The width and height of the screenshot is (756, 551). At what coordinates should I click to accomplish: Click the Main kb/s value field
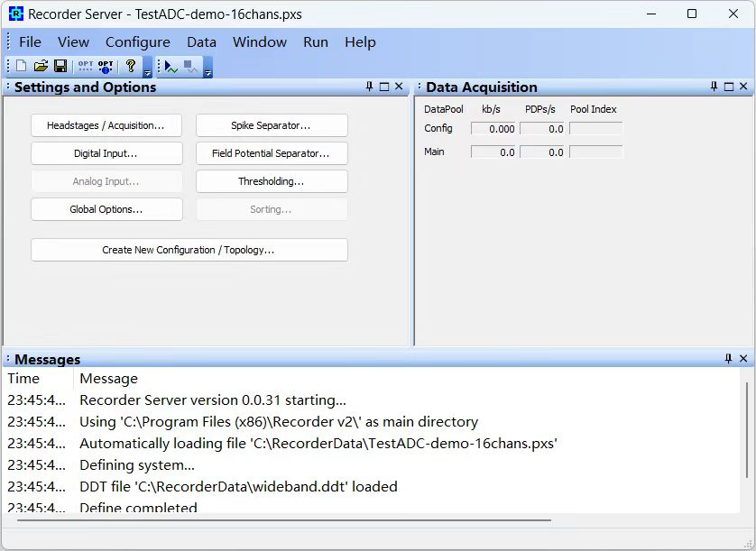(x=493, y=152)
